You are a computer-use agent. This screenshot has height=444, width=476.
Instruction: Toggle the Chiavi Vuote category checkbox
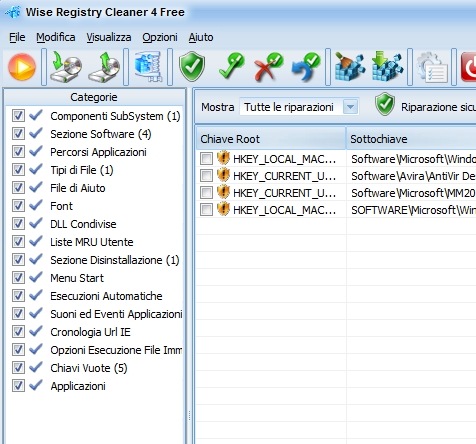click(18, 368)
